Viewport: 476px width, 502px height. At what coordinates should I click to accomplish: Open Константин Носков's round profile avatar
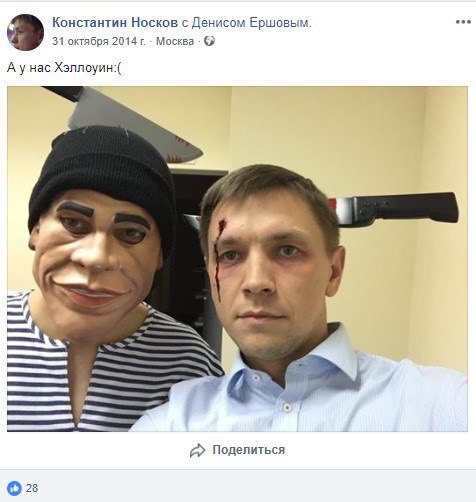[x=25, y=32]
